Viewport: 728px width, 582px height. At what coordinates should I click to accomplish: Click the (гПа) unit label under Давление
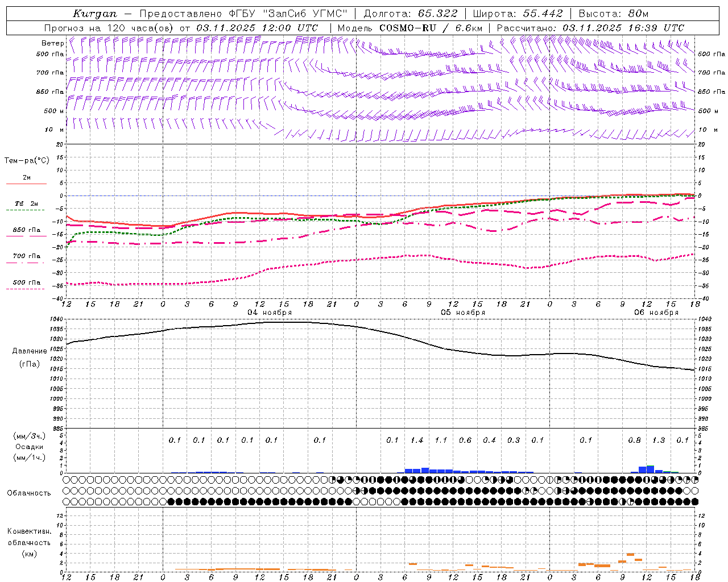(x=30, y=364)
